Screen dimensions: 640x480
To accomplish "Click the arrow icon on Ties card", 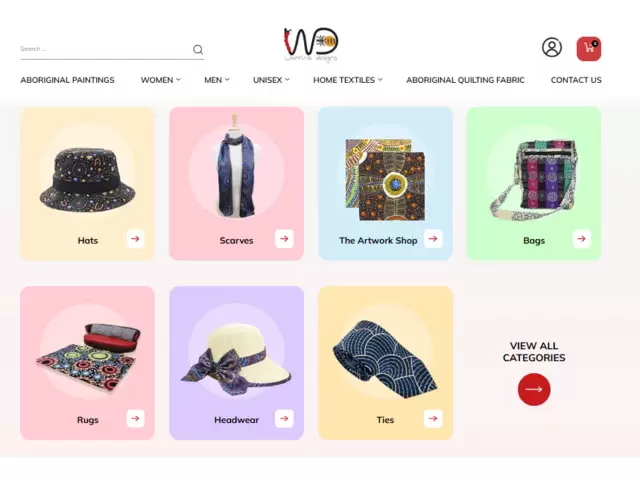I will (x=433, y=418).
